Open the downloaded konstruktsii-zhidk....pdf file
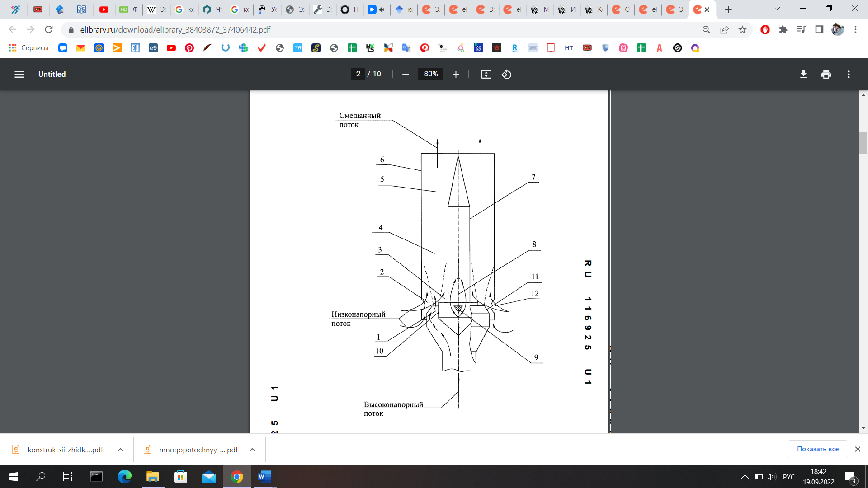This screenshot has width=868, height=488. click(59, 450)
